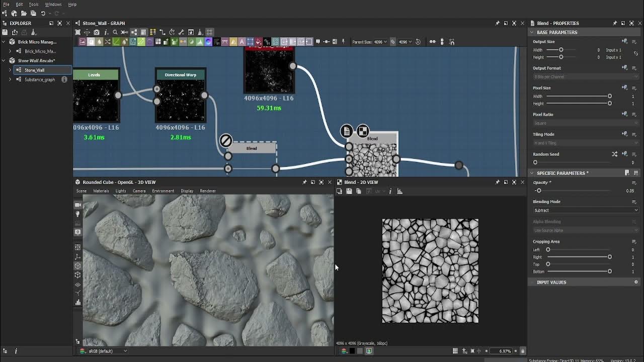Click the light bulb icon in 3D view sidebar
The image size is (644, 362).
pyautogui.click(x=78, y=214)
